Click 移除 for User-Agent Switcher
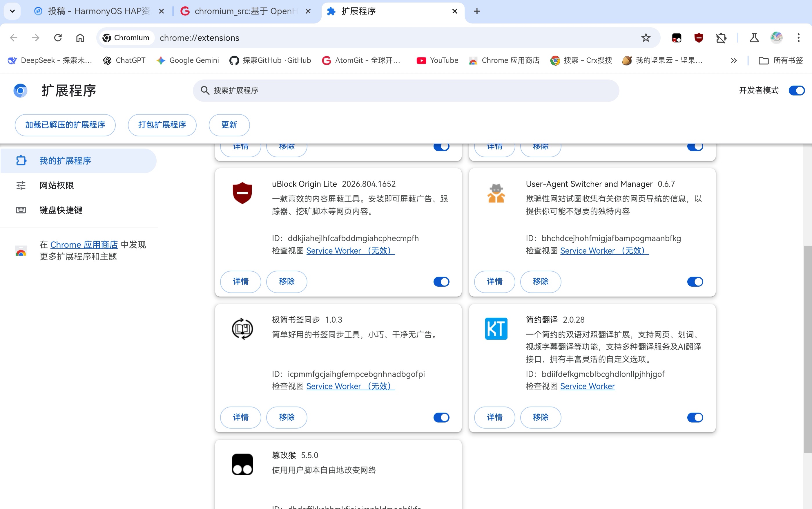The width and height of the screenshot is (812, 509). (541, 282)
